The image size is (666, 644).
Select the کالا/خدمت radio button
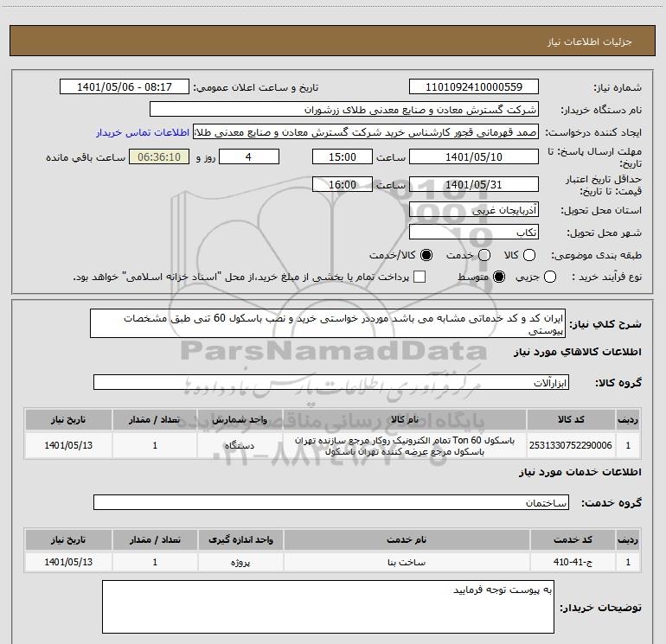tap(426, 255)
